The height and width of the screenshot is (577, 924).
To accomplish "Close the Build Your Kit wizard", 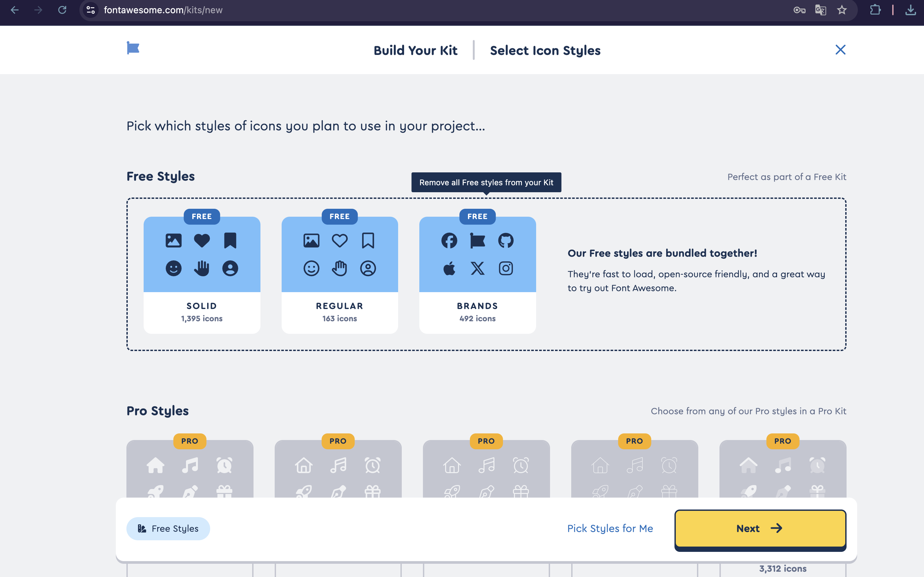I will (x=840, y=50).
